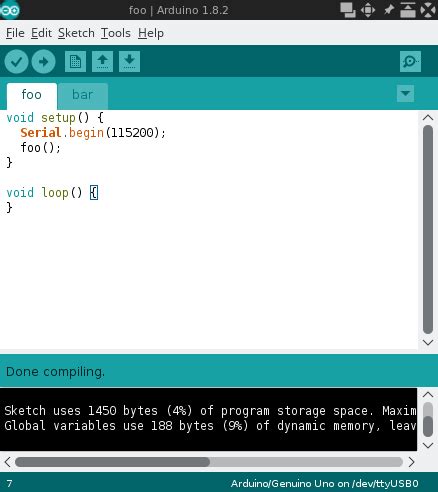The height and width of the screenshot is (492, 438).
Task: Open the Edit menu
Action: pyautogui.click(x=41, y=33)
